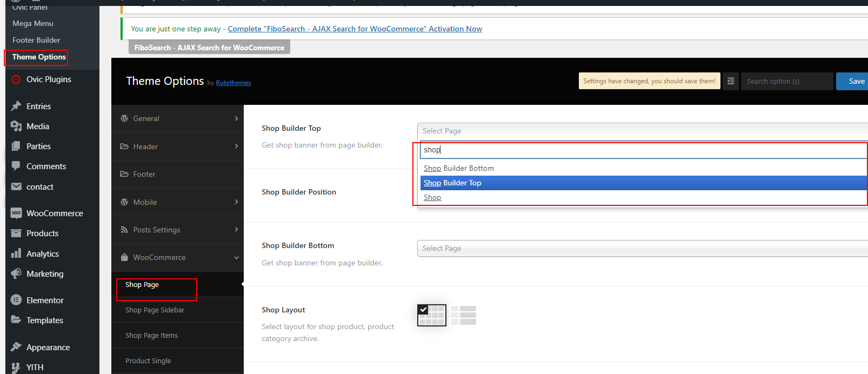Open the Footer options section
This screenshot has height=374, width=868.
point(177,174)
